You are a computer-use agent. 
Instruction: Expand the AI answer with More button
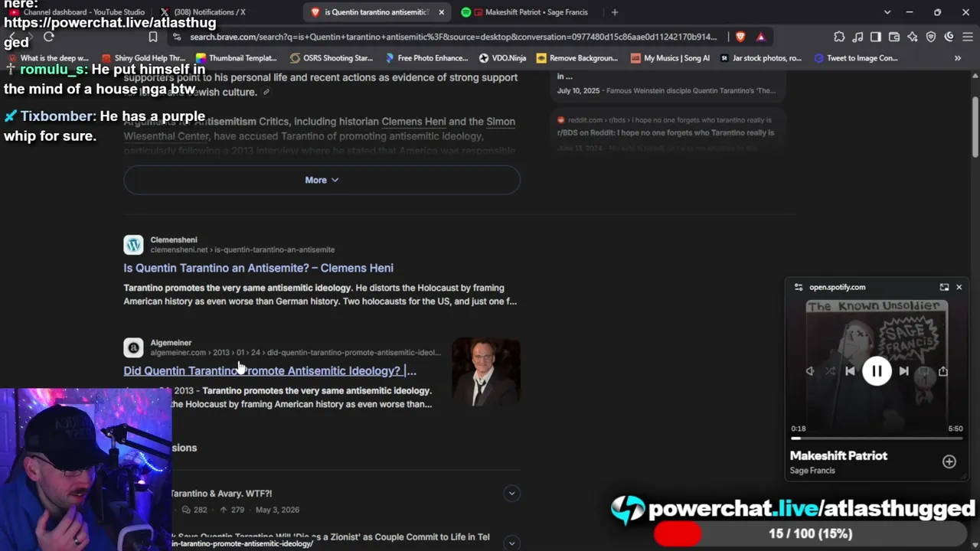[x=322, y=180]
